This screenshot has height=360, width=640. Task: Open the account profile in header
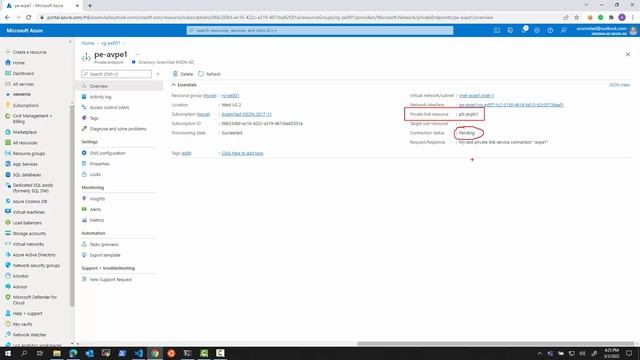click(607, 31)
